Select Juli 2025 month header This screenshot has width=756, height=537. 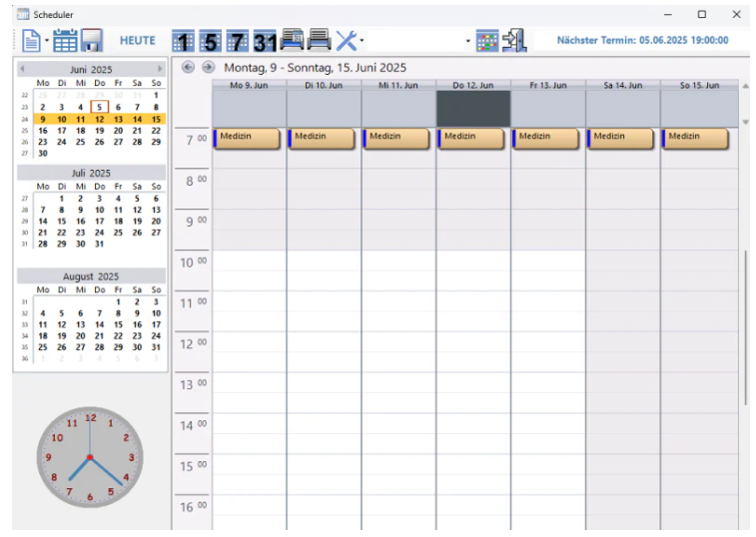point(91,173)
